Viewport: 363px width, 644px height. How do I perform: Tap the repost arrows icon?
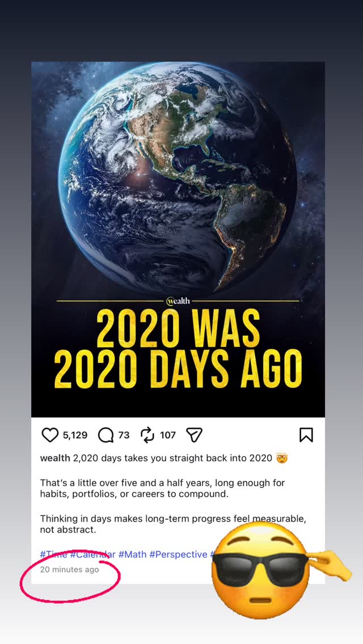coord(147,435)
